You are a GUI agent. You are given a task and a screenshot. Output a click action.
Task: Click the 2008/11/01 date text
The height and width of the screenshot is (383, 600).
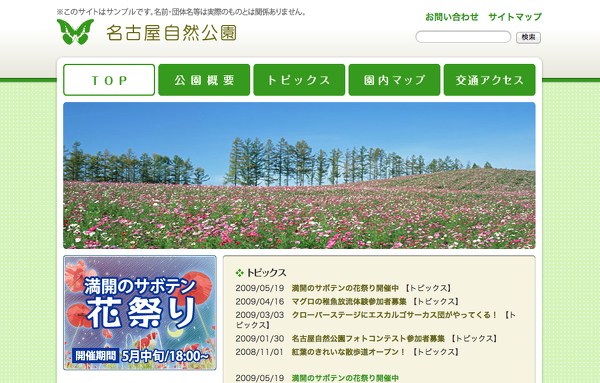point(260,352)
